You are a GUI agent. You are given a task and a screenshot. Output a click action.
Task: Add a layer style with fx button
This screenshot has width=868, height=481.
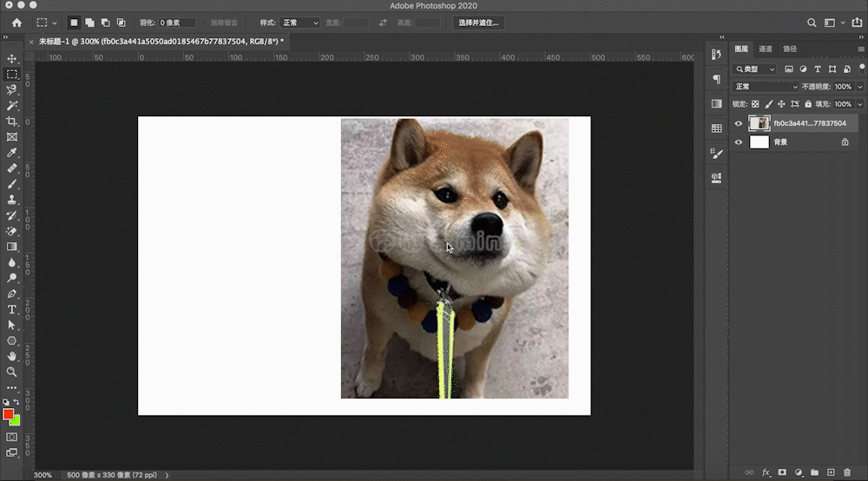[766, 472]
